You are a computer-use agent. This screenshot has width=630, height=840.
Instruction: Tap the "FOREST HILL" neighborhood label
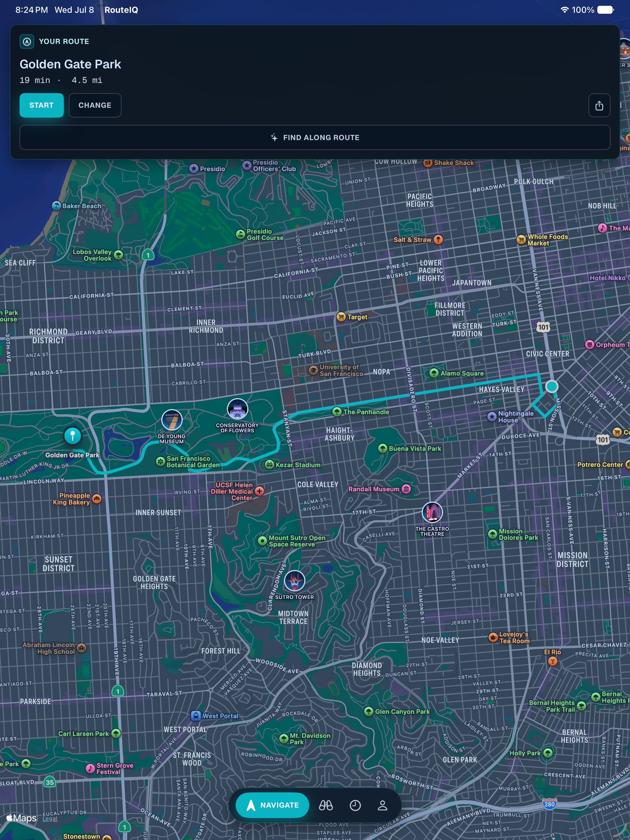pos(221,651)
